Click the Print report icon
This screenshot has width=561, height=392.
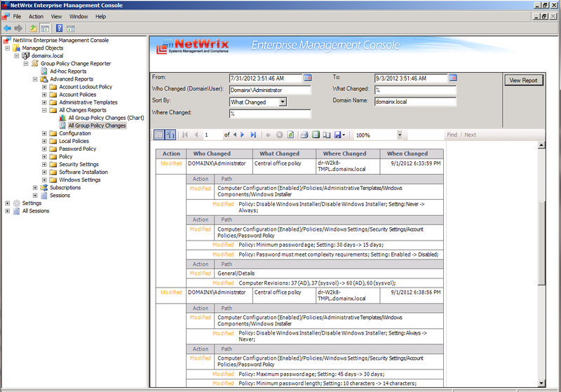pos(304,135)
